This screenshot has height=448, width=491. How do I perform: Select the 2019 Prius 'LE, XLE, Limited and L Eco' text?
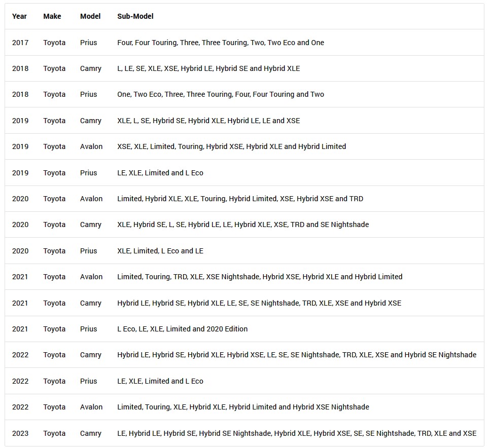pyautogui.click(x=160, y=173)
